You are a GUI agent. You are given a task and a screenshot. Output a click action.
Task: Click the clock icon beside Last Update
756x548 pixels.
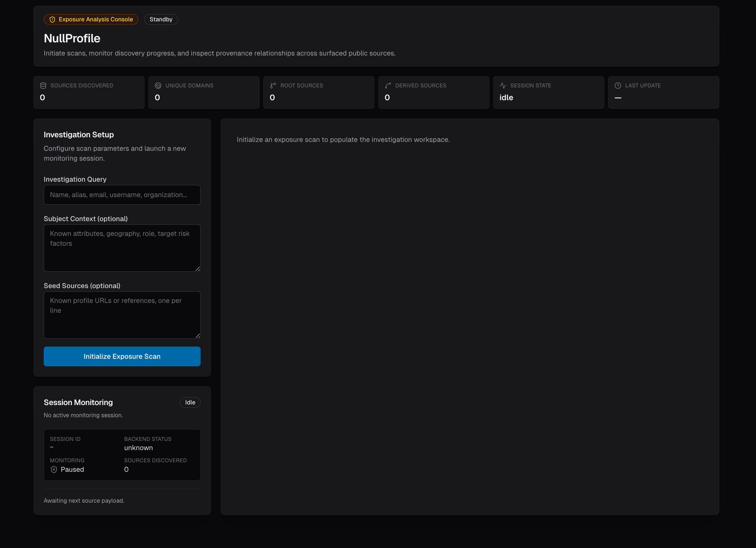[618, 86]
